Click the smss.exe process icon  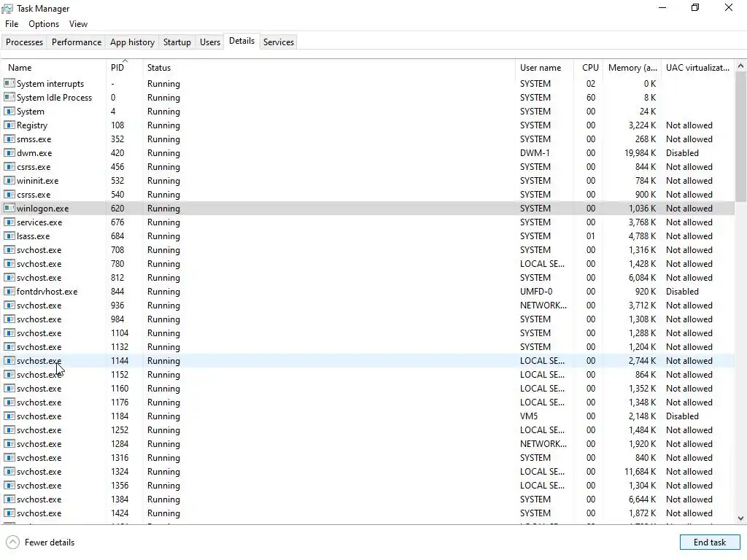(9, 139)
